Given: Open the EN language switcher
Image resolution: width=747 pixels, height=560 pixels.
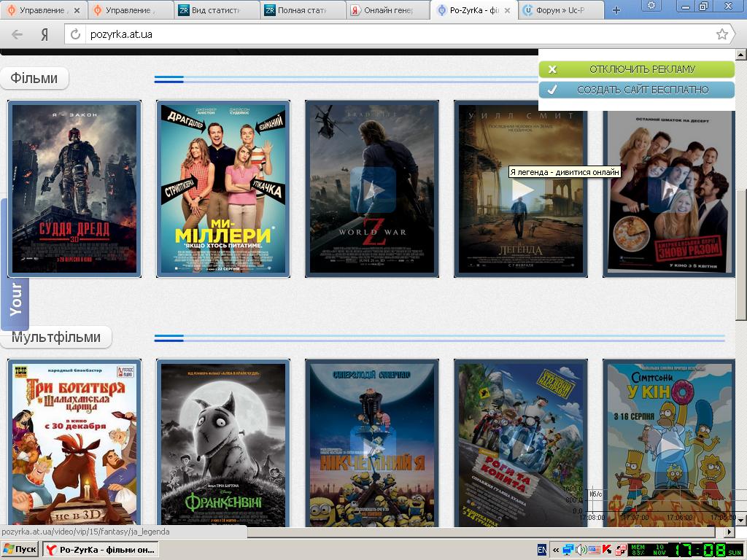Looking at the screenshot, I should pyautogui.click(x=542, y=550).
